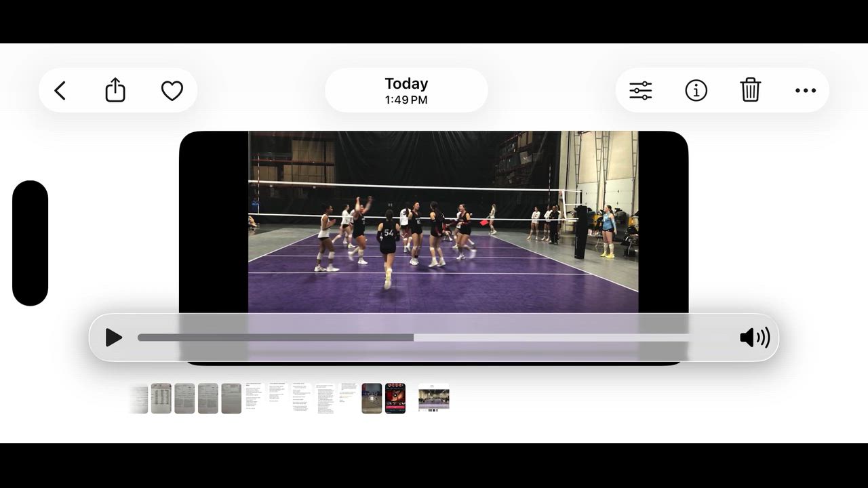Tap the Today 1:49 PM title pill
Screen dimensions: 868x488
406,90
